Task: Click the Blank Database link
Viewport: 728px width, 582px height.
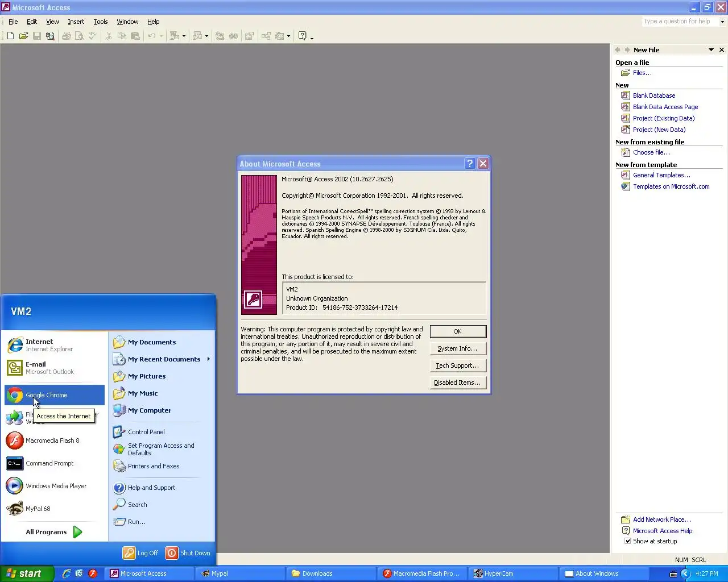Action: pyautogui.click(x=654, y=95)
